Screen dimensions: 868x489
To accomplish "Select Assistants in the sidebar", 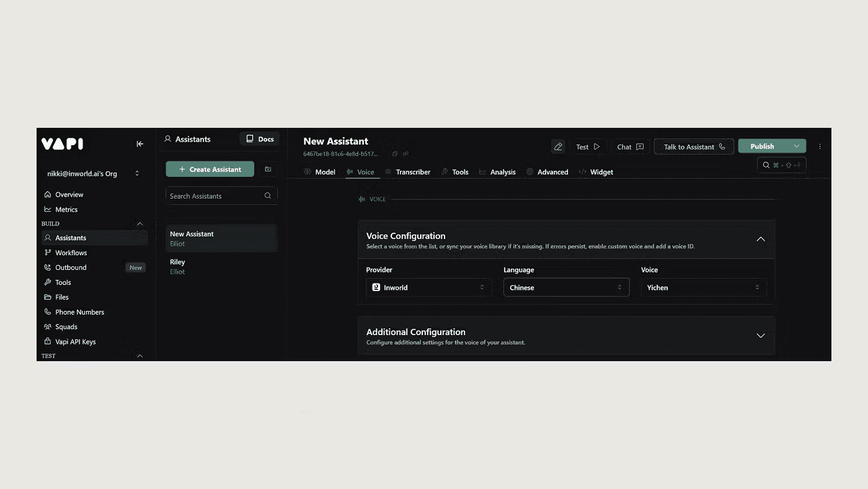I will 94,238.
